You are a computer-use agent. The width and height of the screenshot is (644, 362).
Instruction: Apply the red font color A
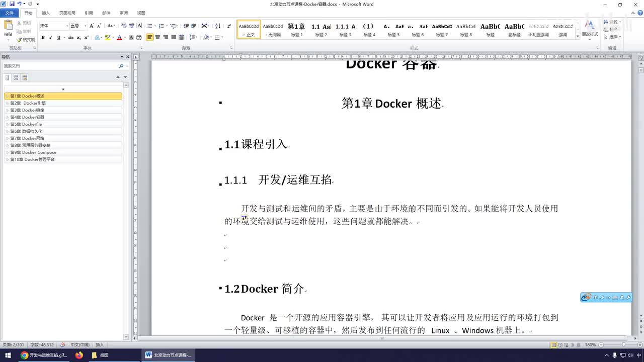119,37
